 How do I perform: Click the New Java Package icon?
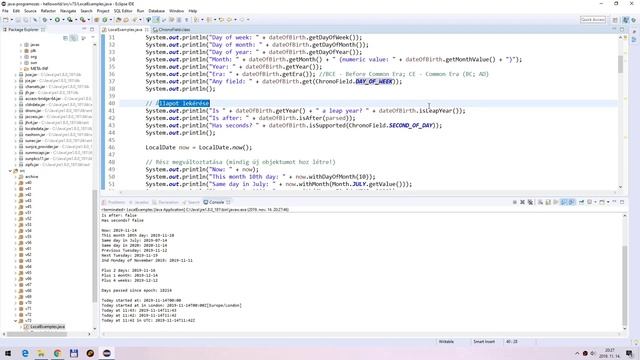pyautogui.click(x=97, y=20)
